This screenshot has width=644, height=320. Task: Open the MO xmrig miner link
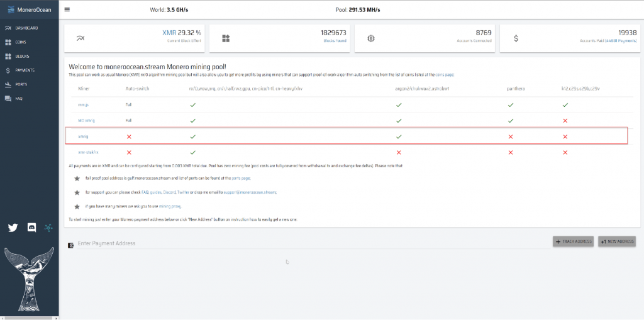pyautogui.click(x=87, y=120)
